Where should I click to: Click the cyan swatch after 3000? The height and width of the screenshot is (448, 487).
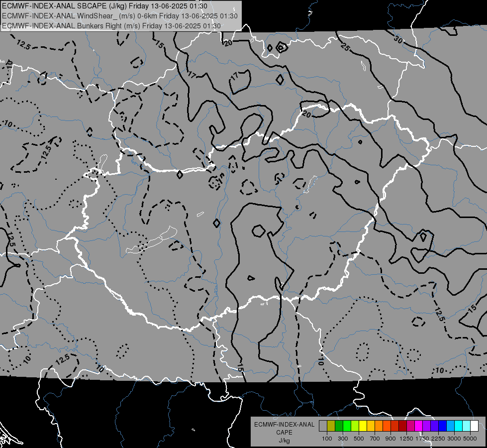(x=459, y=426)
